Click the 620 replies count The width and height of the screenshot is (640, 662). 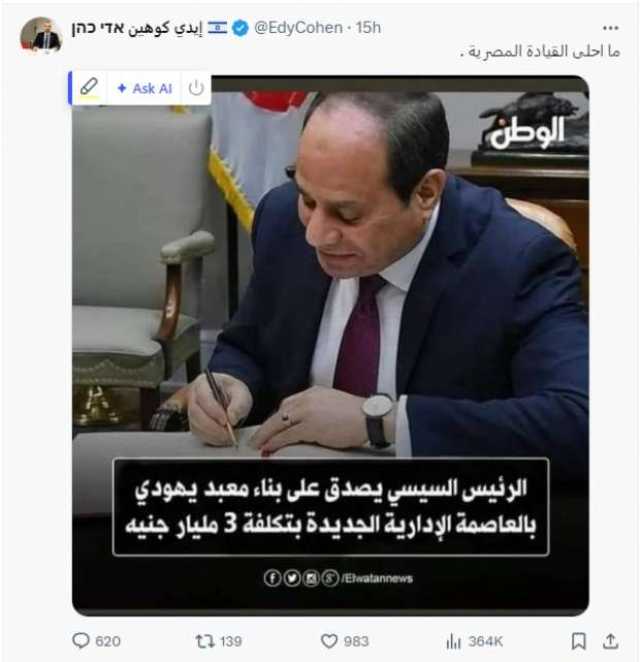point(108,641)
